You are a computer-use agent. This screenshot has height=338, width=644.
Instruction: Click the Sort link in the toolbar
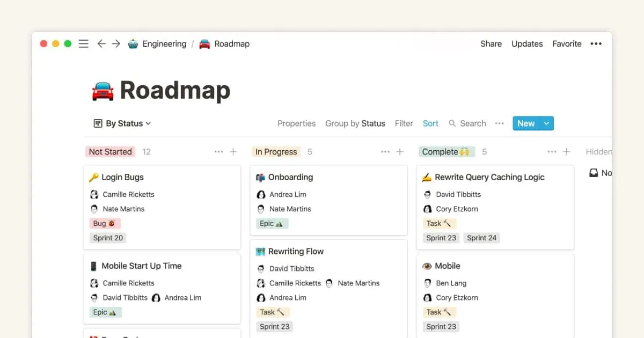pos(430,123)
